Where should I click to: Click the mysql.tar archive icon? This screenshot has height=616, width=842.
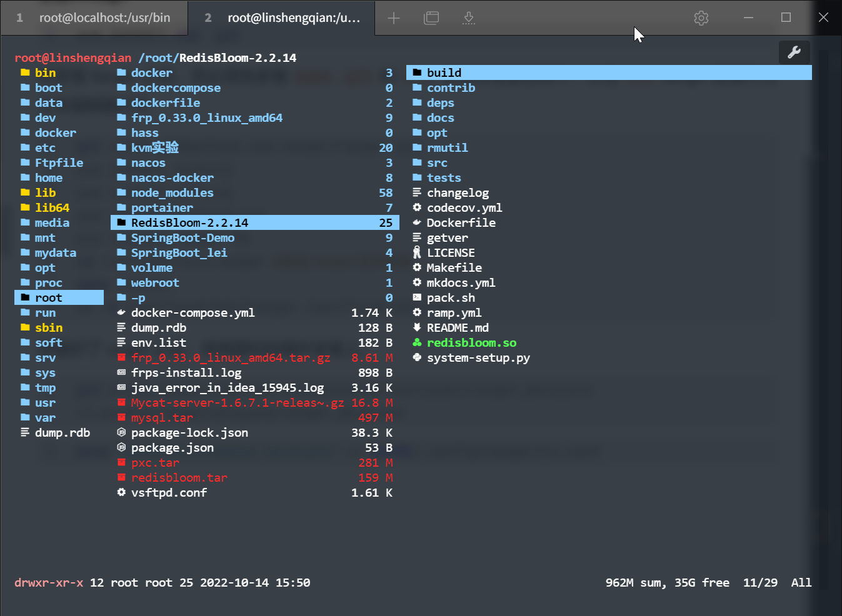click(x=121, y=417)
